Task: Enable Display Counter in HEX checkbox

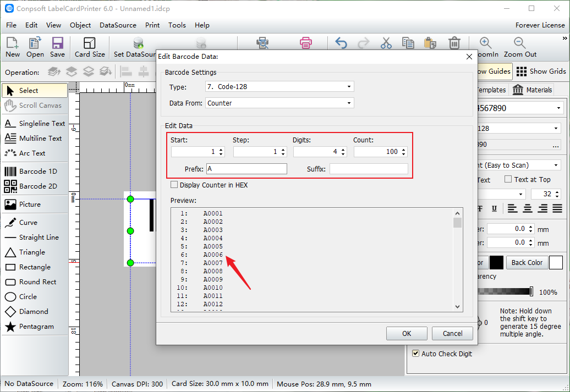Action: click(174, 185)
